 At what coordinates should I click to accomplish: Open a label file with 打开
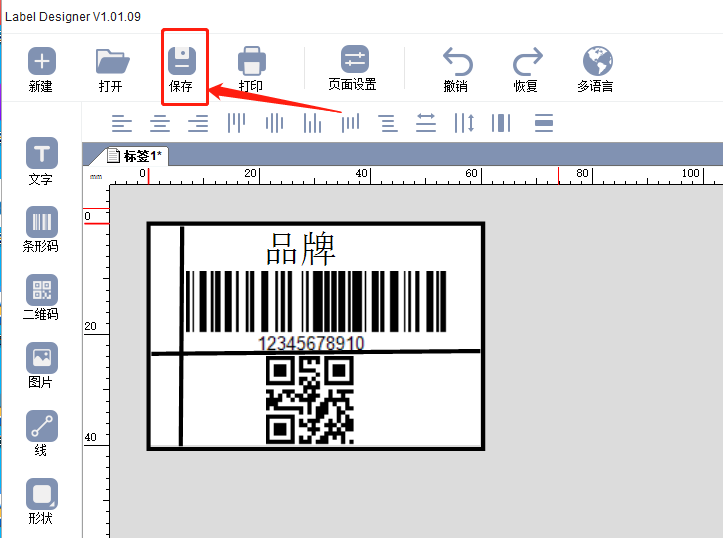click(x=112, y=69)
